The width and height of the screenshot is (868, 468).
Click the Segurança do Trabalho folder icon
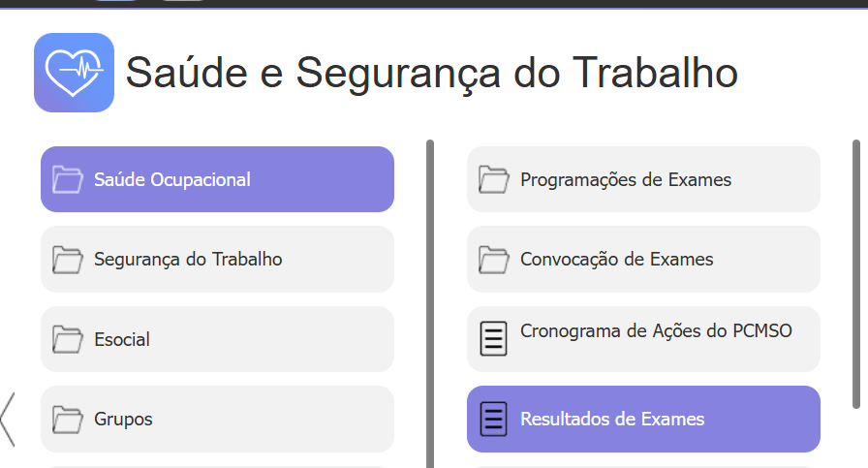(x=67, y=260)
